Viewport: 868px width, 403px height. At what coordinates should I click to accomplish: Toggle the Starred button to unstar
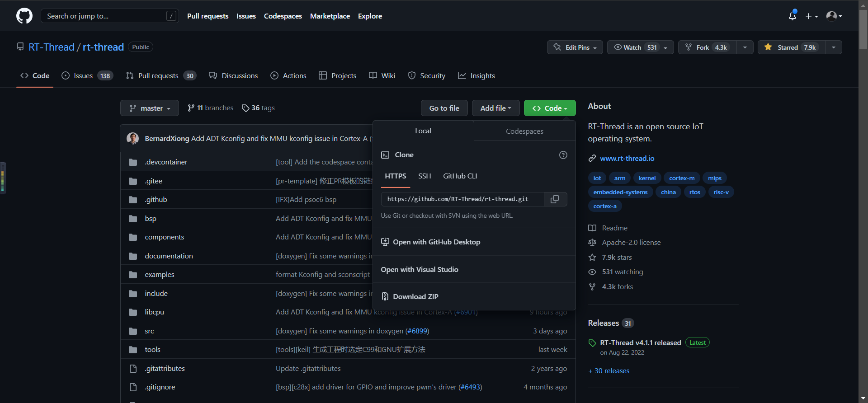click(x=791, y=47)
